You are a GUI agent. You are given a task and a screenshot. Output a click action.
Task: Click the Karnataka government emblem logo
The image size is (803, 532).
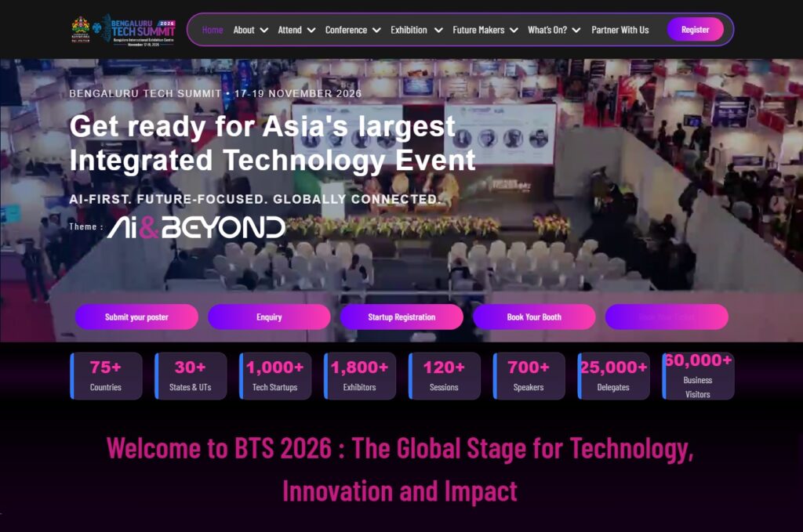click(81, 30)
